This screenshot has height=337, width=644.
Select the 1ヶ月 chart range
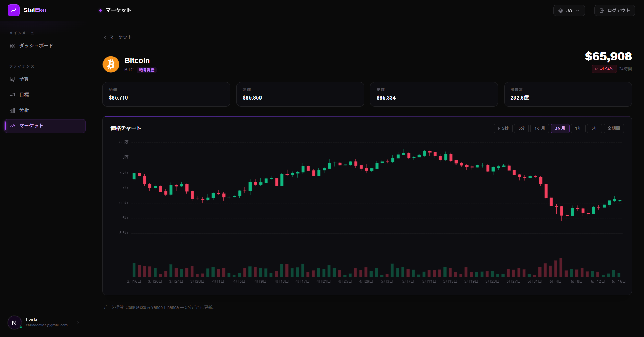[539, 128]
